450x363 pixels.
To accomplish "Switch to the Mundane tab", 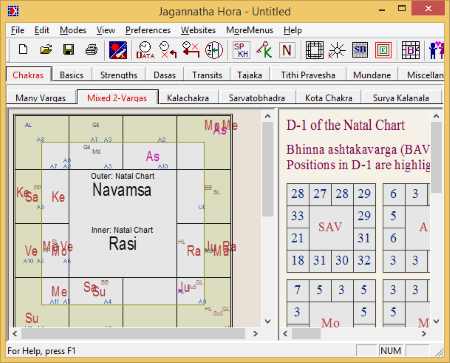I will click(372, 75).
